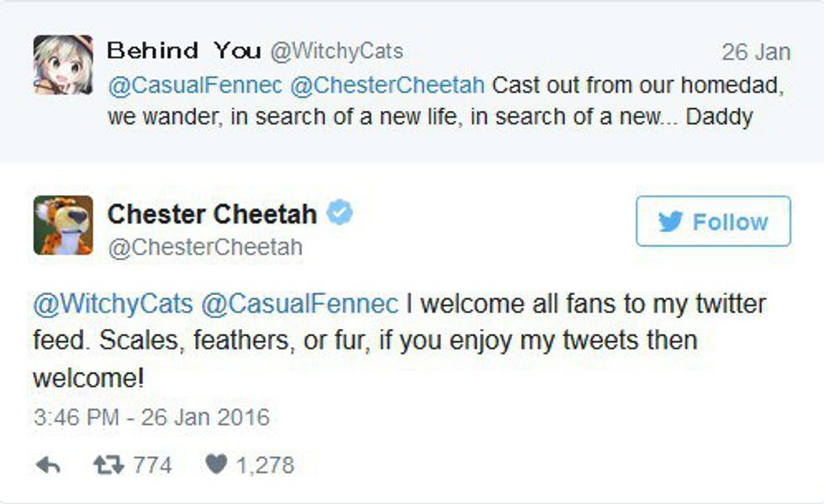824x504 pixels.
Task: Click the Twitter bird on Follow button
Action: pos(670,222)
